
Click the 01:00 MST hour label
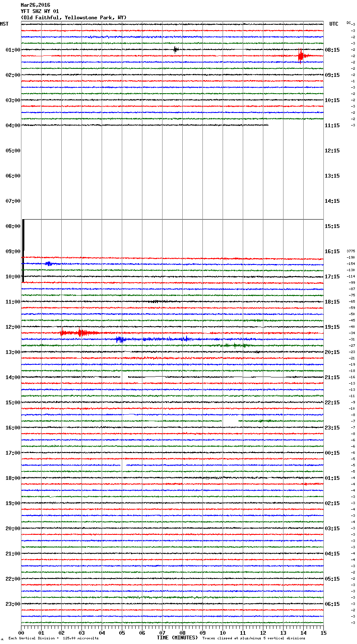click(13, 50)
